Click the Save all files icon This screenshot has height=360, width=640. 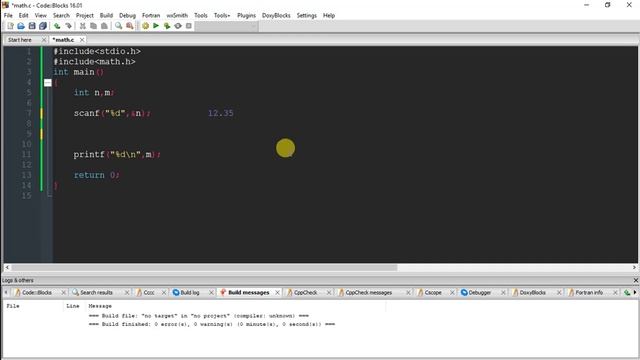coord(43,26)
